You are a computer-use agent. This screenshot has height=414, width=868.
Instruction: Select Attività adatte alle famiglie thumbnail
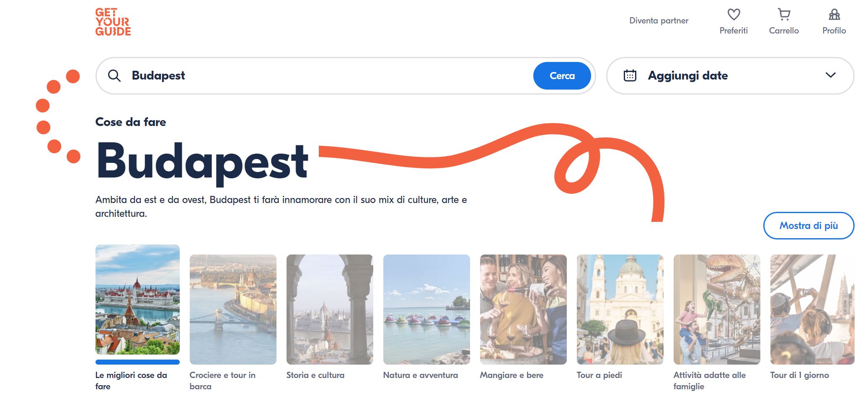tap(717, 309)
